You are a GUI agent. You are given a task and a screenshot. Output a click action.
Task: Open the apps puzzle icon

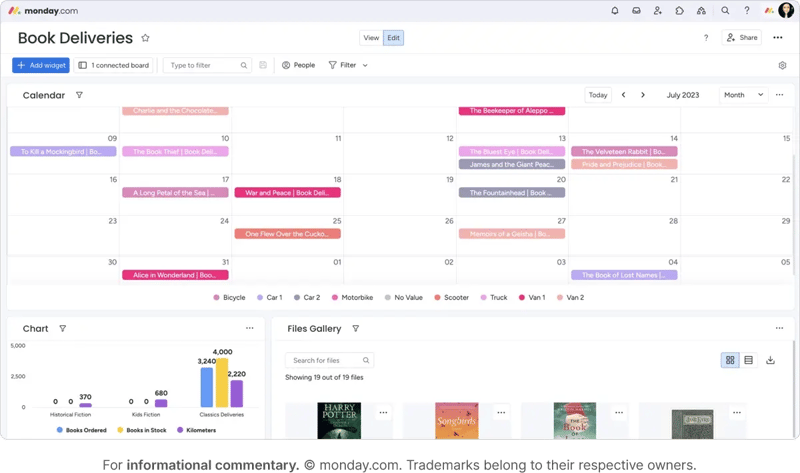point(679,10)
